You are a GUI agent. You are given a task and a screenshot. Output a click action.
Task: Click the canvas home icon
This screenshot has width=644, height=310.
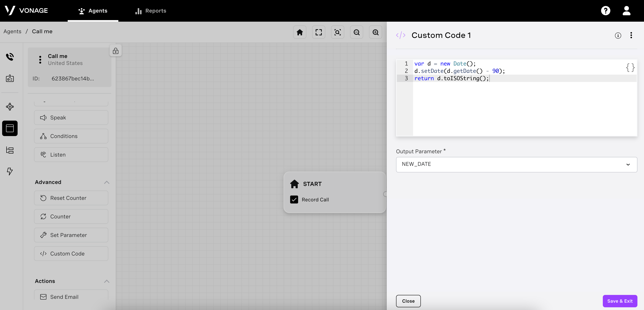pos(300,32)
